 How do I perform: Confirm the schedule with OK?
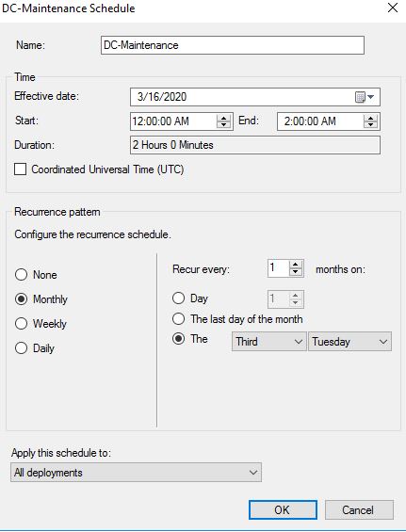283,509
